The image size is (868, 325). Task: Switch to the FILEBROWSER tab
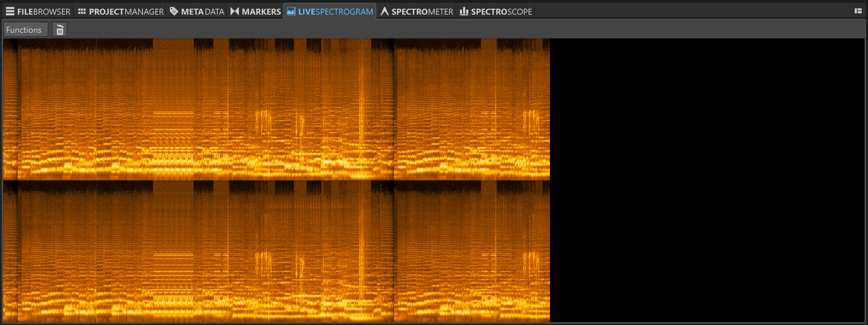38,11
